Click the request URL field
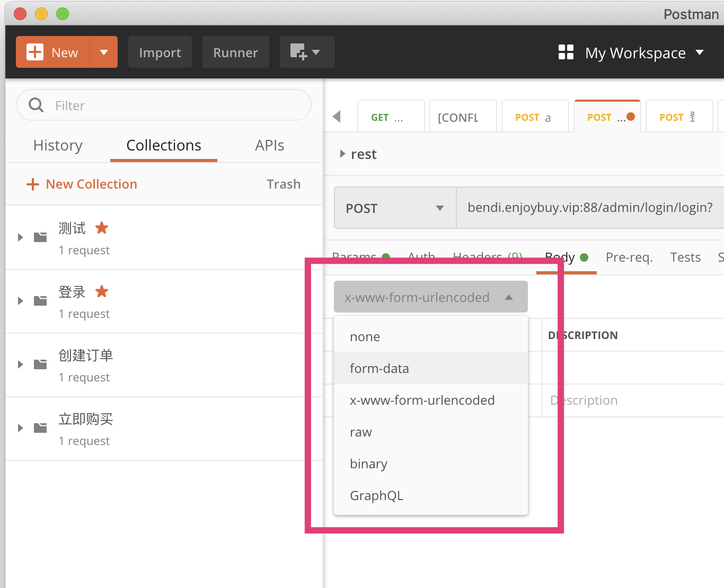This screenshot has height=588, width=724. [590, 208]
